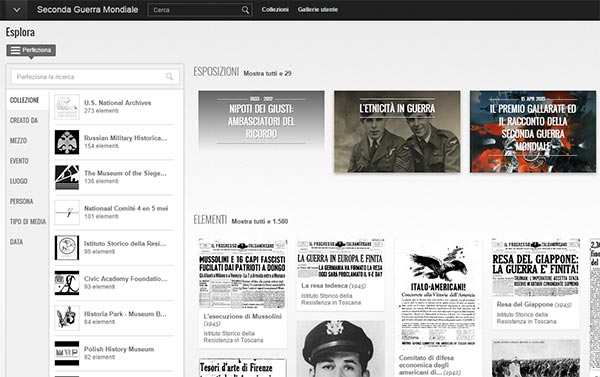Click 82 elementi count under Polish History Museum
The height and width of the screenshot is (377, 600).
click(x=99, y=357)
